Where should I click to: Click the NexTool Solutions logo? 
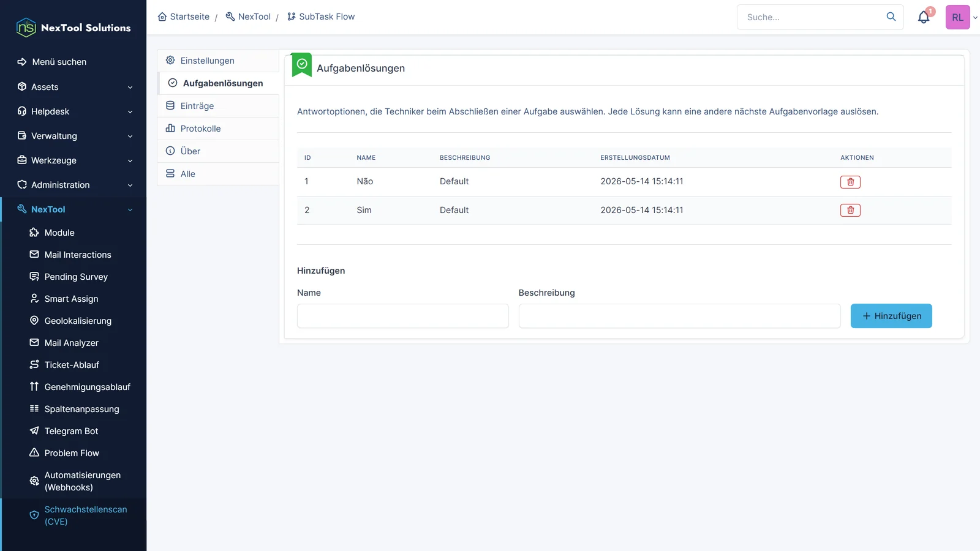coord(73,28)
